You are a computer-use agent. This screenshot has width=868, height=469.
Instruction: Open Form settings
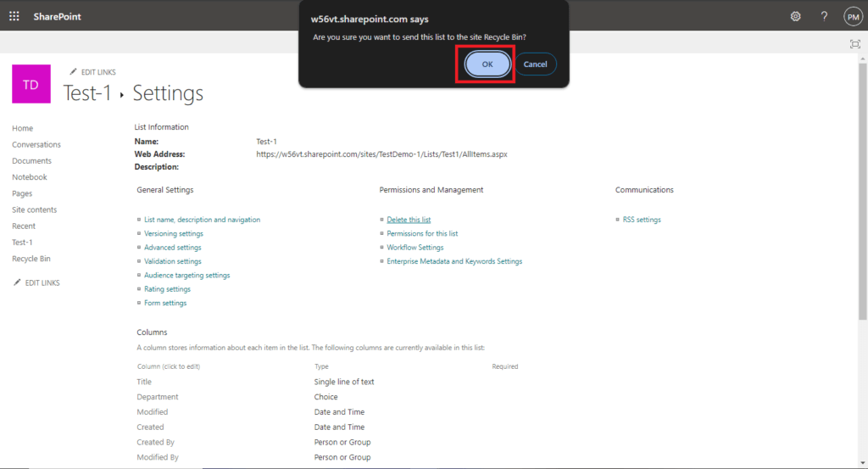pyautogui.click(x=165, y=303)
